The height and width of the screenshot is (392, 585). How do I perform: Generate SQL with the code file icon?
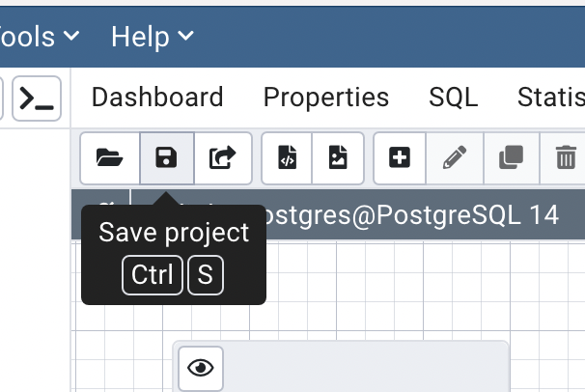click(x=288, y=157)
